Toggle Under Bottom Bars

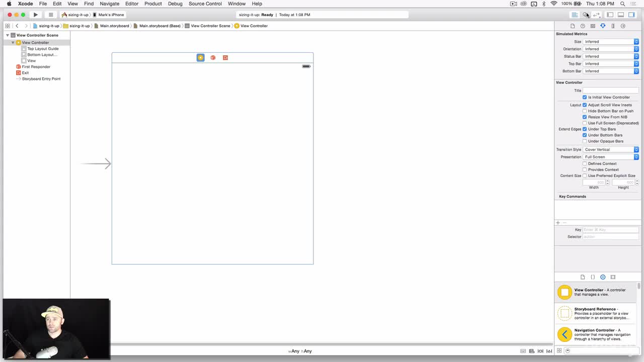point(585,135)
